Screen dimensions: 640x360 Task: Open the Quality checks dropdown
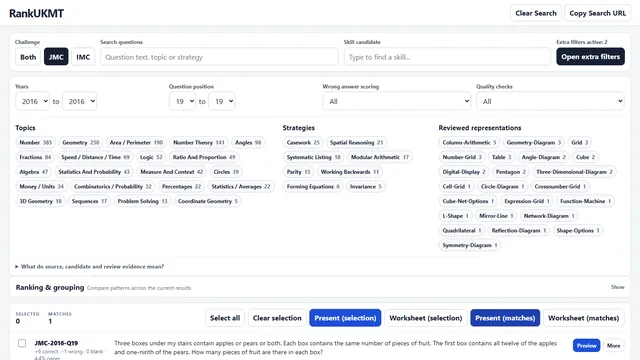click(x=550, y=101)
